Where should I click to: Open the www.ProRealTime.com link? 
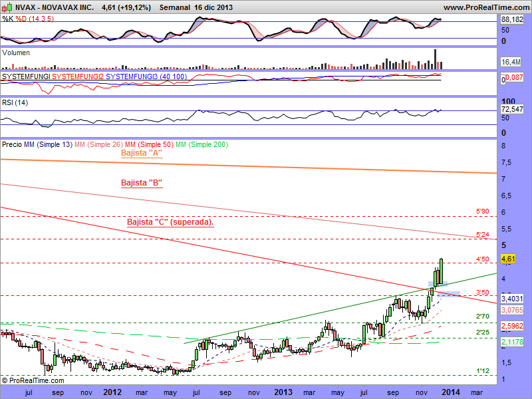(486, 7)
